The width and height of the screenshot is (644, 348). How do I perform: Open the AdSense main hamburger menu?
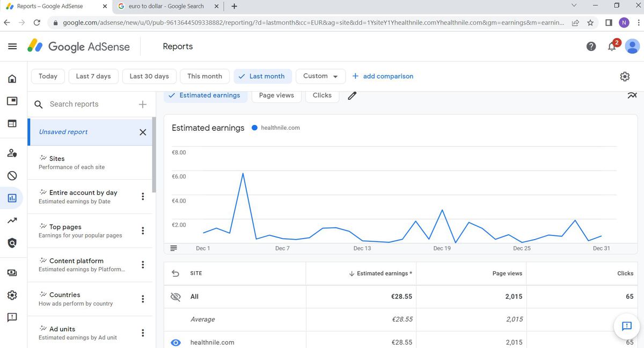tap(12, 47)
